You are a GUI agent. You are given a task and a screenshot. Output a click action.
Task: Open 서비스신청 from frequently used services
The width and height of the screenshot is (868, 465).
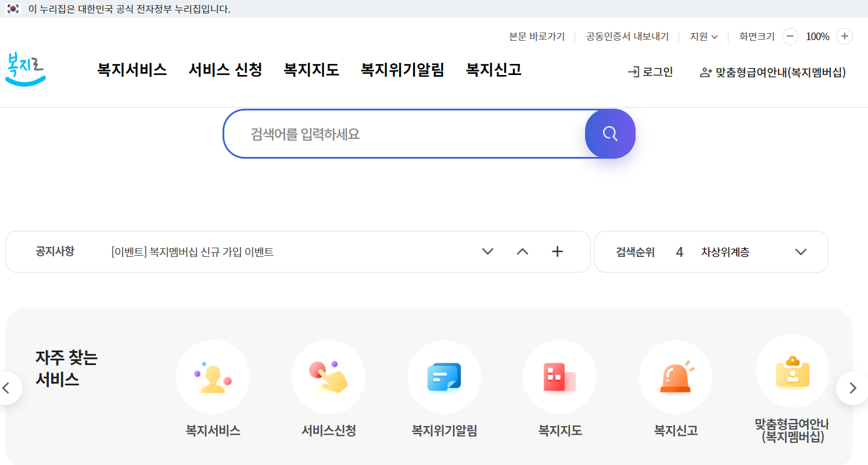click(x=328, y=377)
